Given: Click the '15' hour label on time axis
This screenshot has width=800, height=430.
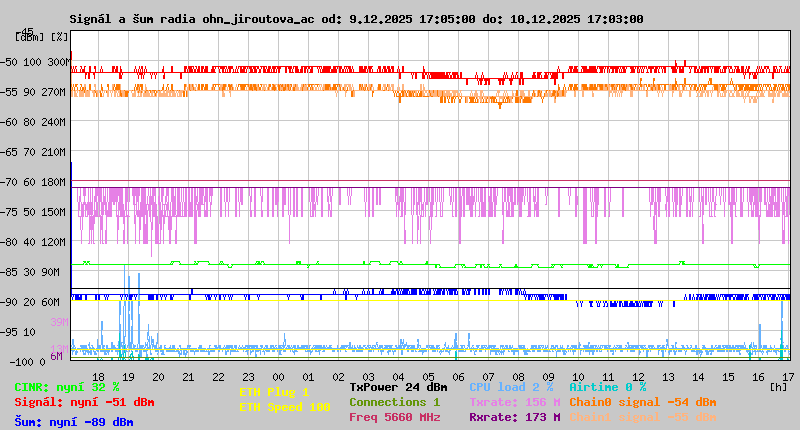Looking at the screenshot, I should click(x=729, y=377).
